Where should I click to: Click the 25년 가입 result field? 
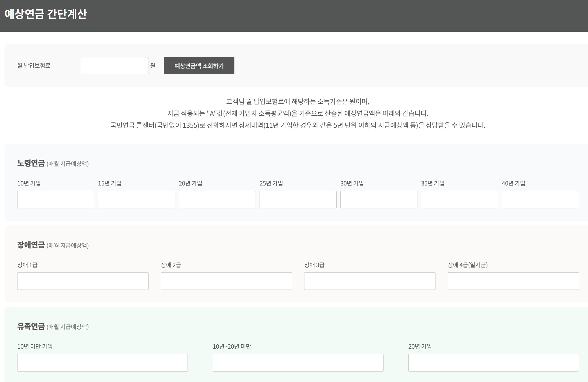(x=298, y=200)
